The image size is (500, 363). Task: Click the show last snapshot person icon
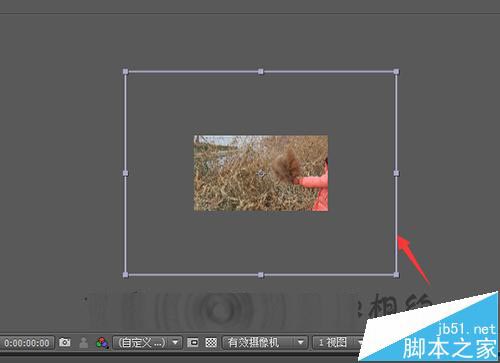pos(84,343)
